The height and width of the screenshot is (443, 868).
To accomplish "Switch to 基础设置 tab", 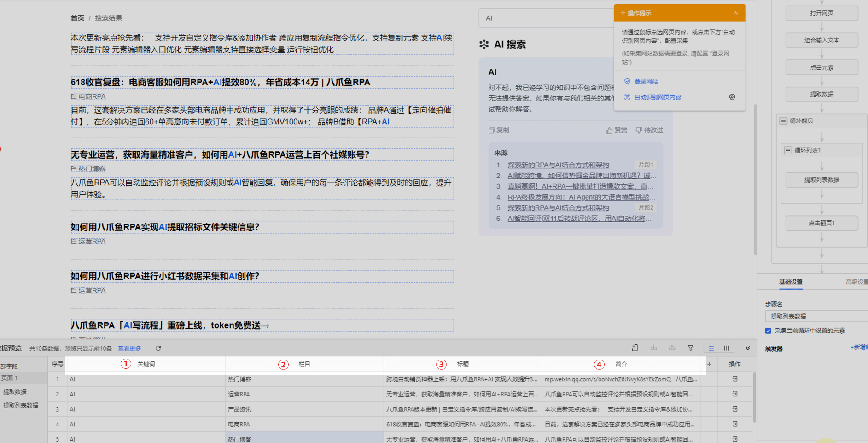I will tap(791, 282).
